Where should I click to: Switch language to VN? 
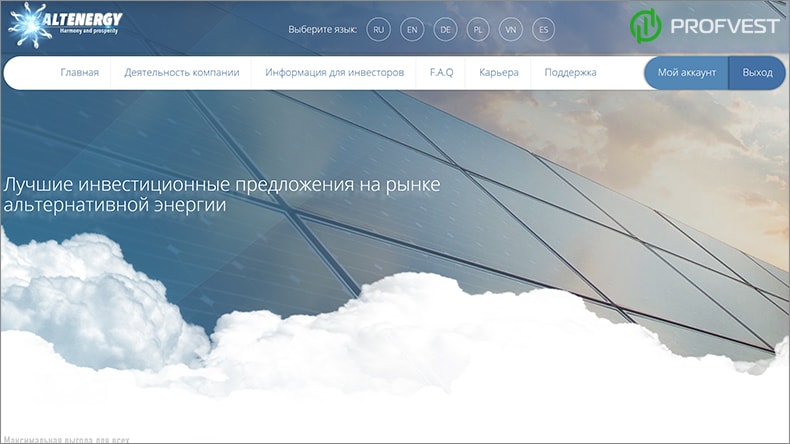click(511, 30)
